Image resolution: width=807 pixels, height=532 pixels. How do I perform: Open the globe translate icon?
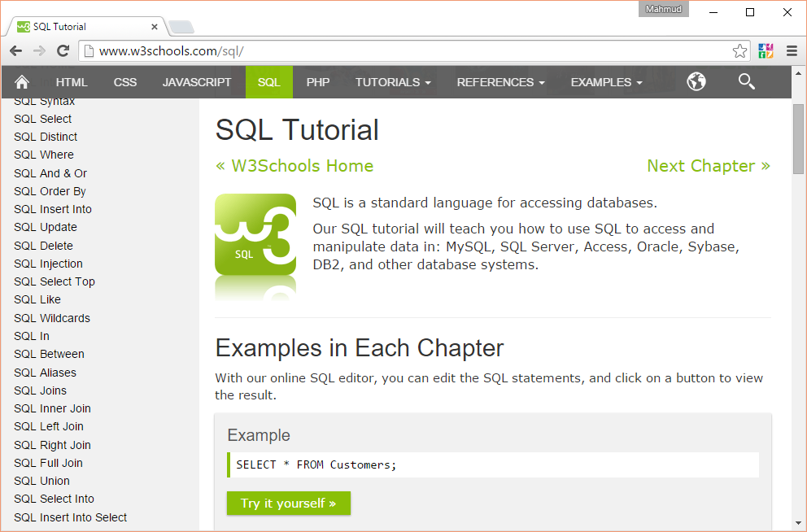pos(696,81)
